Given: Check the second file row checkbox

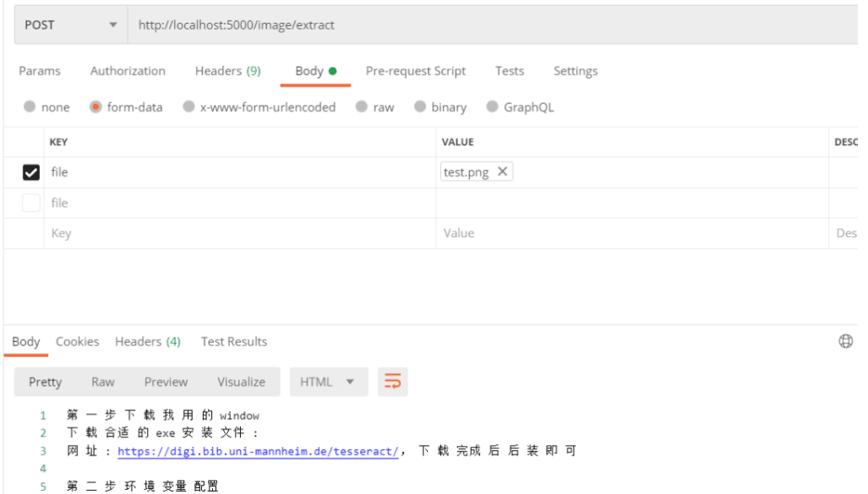Looking at the screenshot, I should pyautogui.click(x=31, y=203).
